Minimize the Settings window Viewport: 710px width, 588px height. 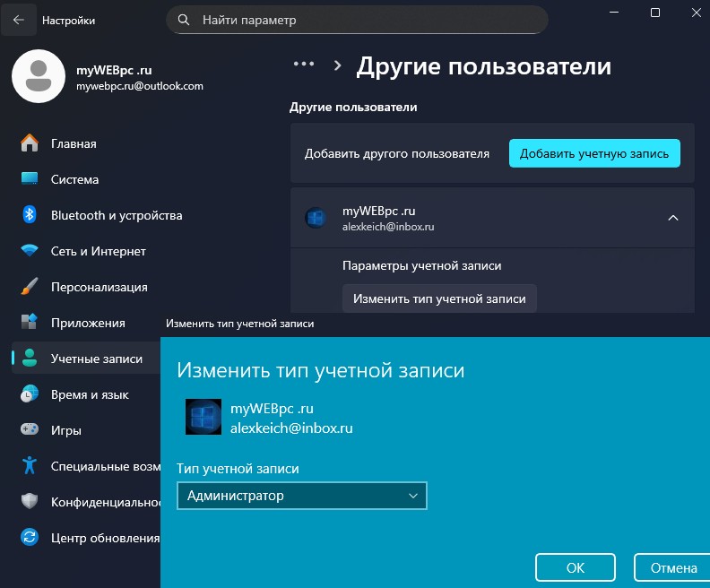tap(614, 13)
